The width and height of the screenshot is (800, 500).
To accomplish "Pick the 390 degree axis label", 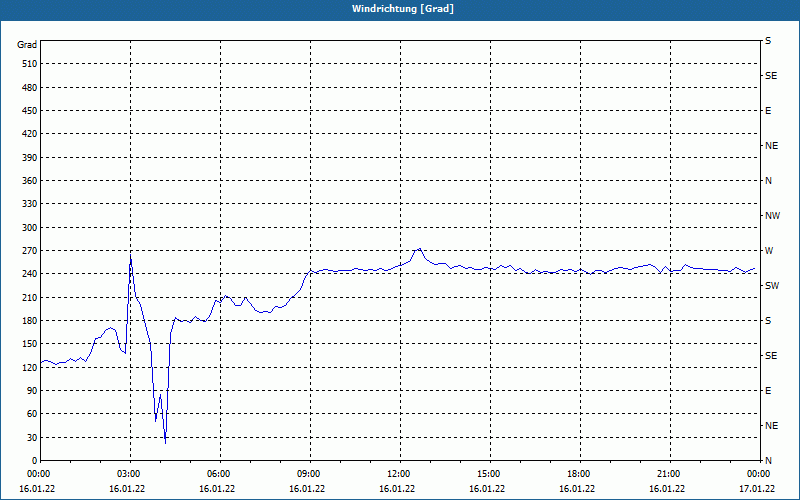I will (x=30, y=158).
